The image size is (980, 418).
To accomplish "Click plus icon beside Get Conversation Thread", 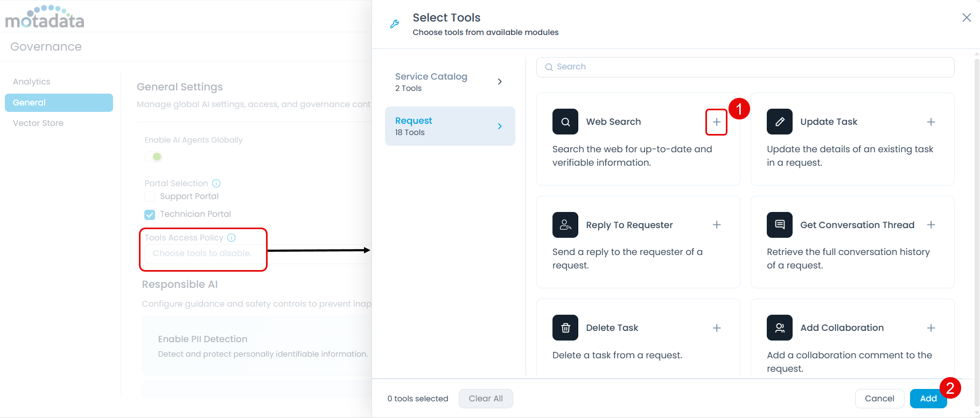I will (x=930, y=225).
